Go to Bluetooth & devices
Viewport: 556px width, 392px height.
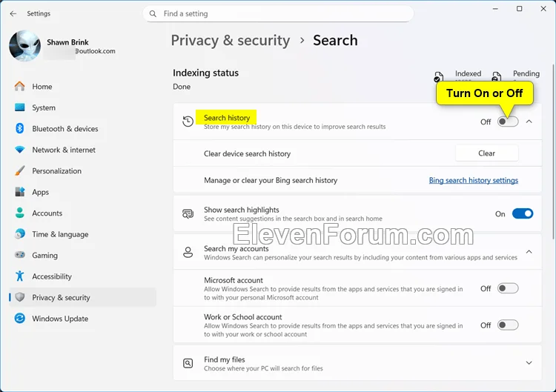(82, 129)
